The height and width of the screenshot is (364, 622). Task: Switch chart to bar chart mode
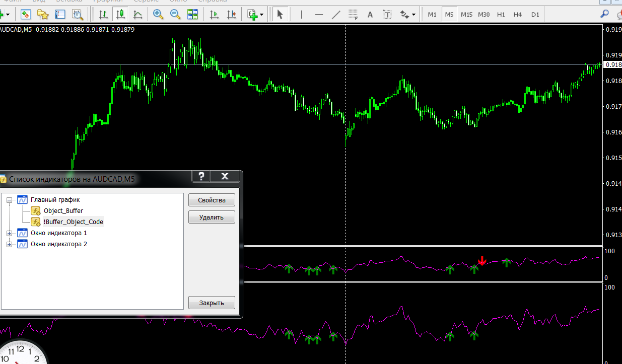(x=103, y=14)
